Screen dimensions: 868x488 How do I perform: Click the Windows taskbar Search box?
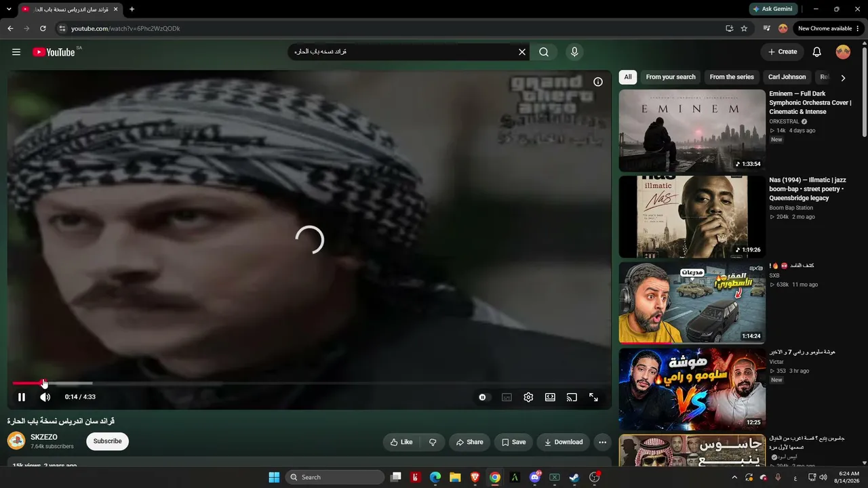pos(334,477)
